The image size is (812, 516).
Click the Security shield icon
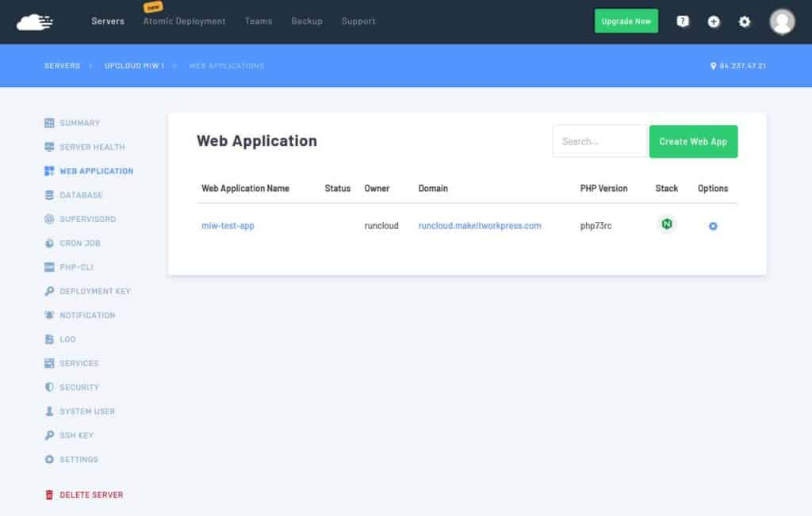click(49, 387)
